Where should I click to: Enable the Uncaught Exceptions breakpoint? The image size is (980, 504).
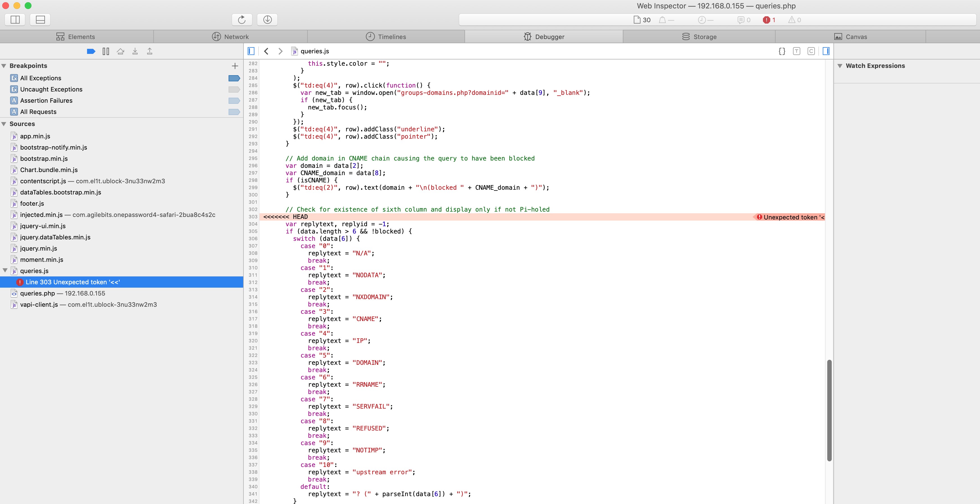tap(234, 89)
